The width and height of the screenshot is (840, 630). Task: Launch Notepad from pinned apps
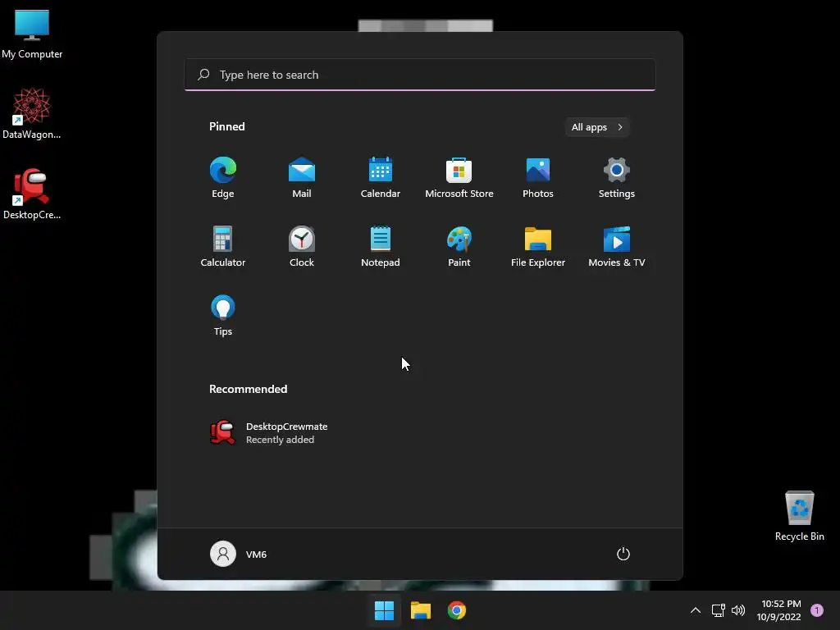coord(381,246)
